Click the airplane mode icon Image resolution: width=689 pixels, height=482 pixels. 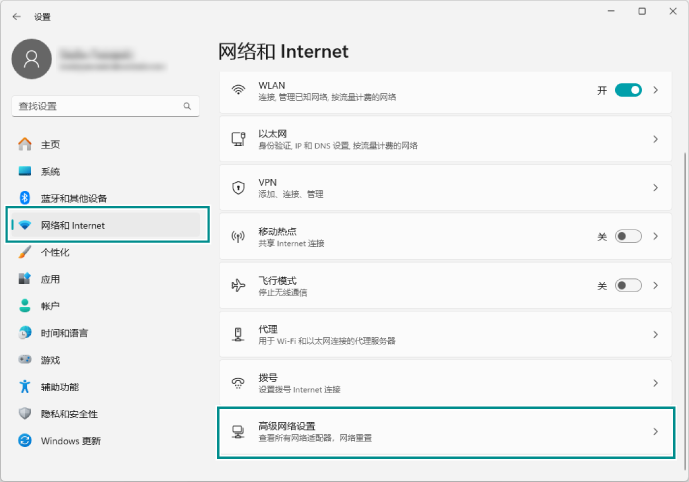[238, 286]
